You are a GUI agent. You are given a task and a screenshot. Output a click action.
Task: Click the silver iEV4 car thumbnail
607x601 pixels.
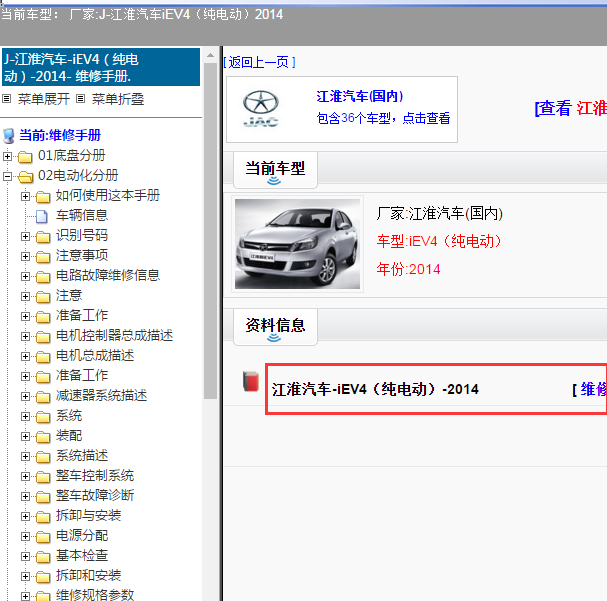pyautogui.click(x=297, y=244)
